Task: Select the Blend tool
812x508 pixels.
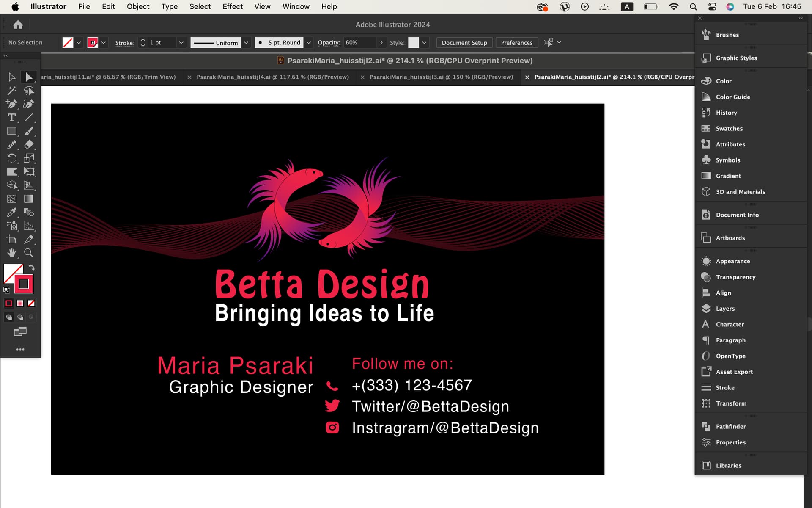Action: [x=29, y=213]
